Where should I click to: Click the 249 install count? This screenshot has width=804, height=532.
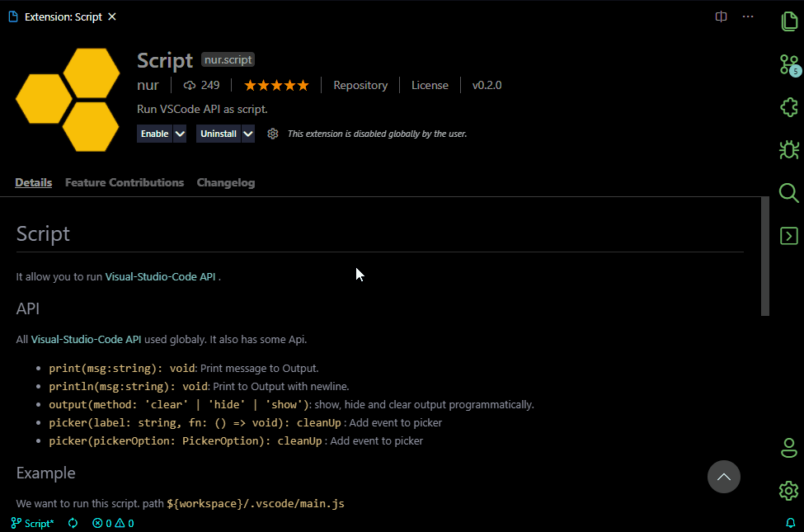[x=201, y=85]
